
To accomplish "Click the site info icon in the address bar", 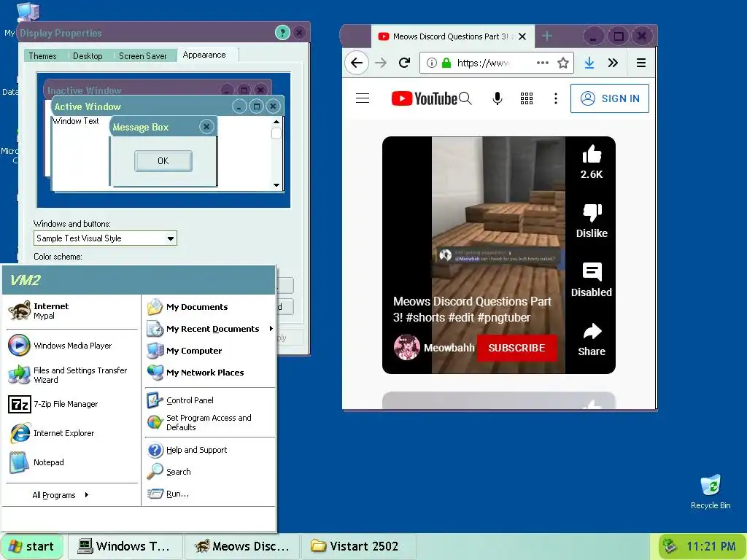I will 432,63.
